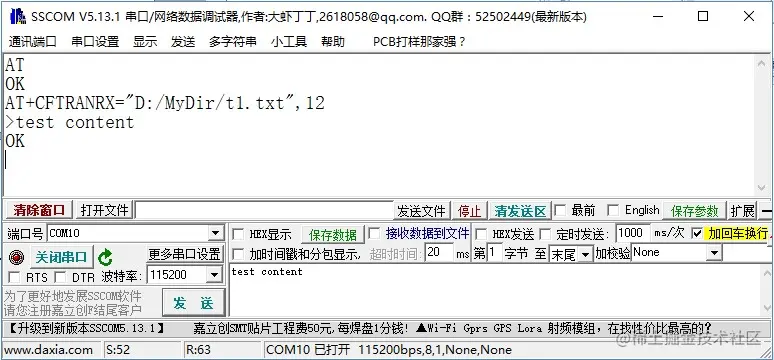The height and width of the screenshot is (360, 774).
Task: Click the send text area with test content
Action: pos(496,290)
